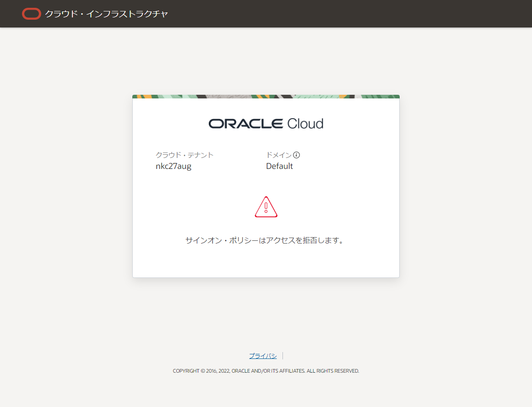532x407 pixels.
Task: Select the tenant name nkc27aug
Action: click(x=174, y=166)
